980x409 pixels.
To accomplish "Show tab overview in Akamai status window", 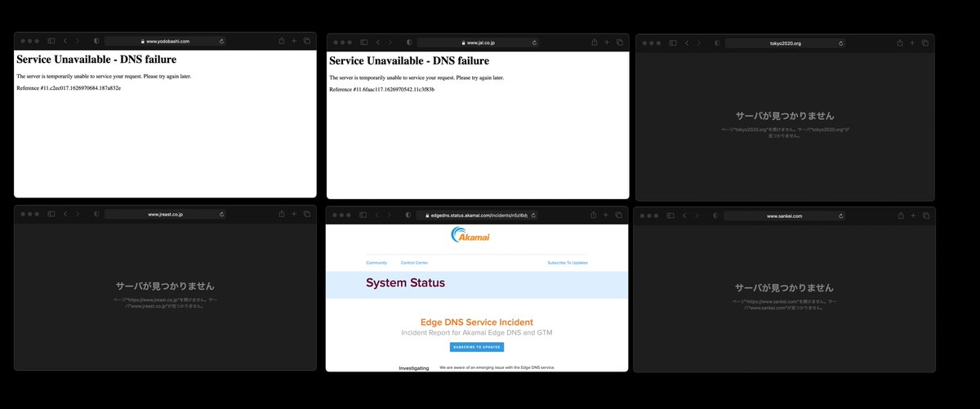I will [619, 215].
